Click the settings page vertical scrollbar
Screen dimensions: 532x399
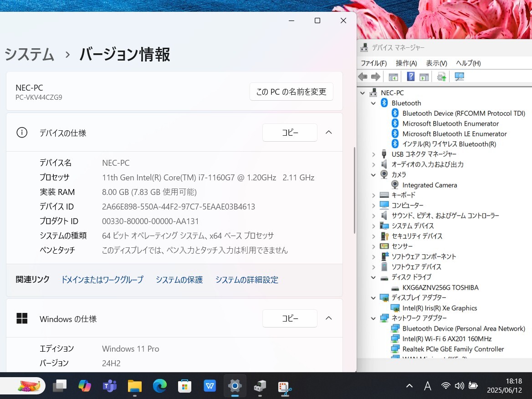click(x=354, y=190)
